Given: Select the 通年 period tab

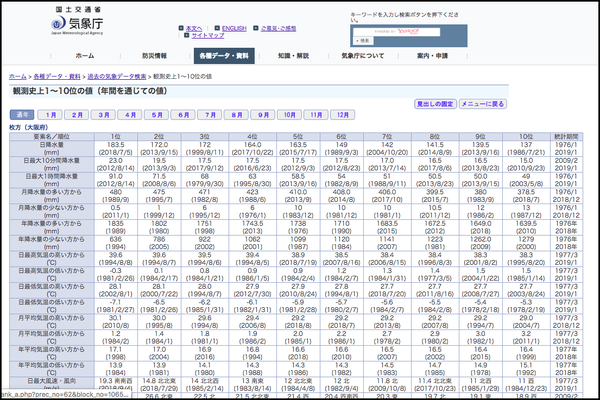Looking at the screenshot, I should (21, 115).
